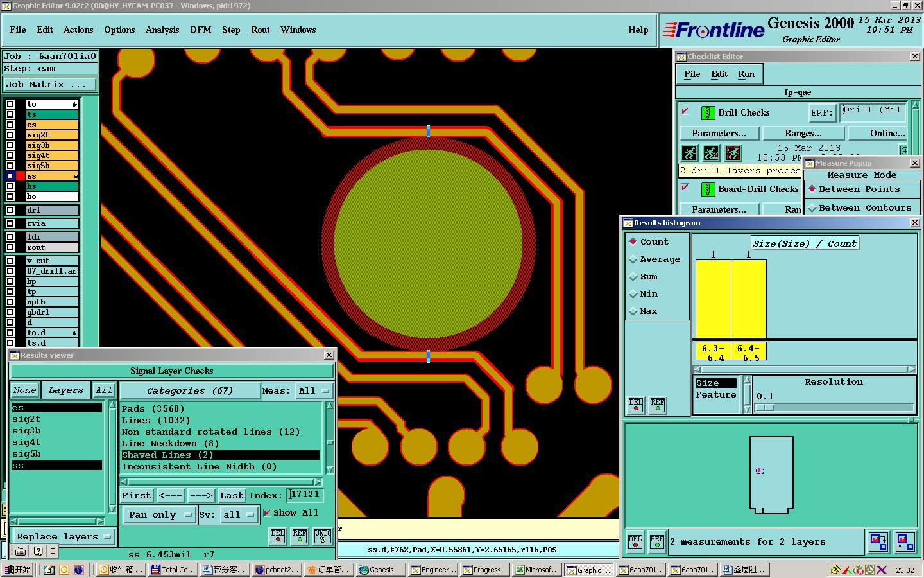Click the keyboard icon below Replace layers
This screenshot has width=924, height=578.
tap(21, 551)
